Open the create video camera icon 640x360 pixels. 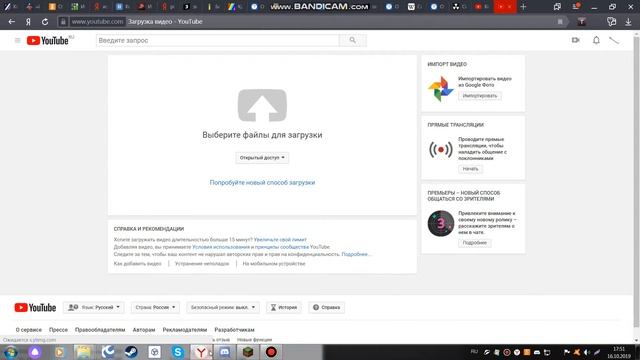tap(576, 40)
